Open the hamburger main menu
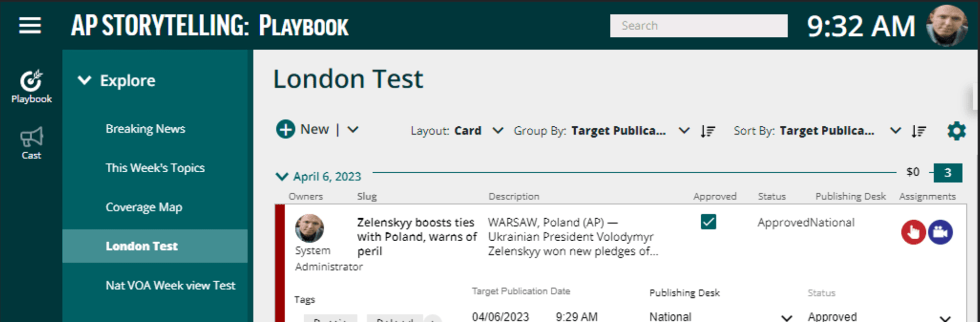This screenshot has width=980, height=322. coord(30,25)
